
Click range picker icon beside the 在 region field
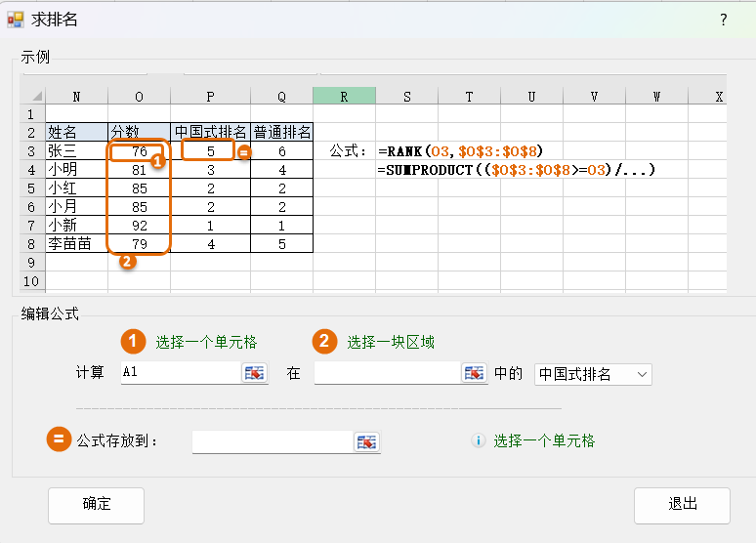point(474,373)
